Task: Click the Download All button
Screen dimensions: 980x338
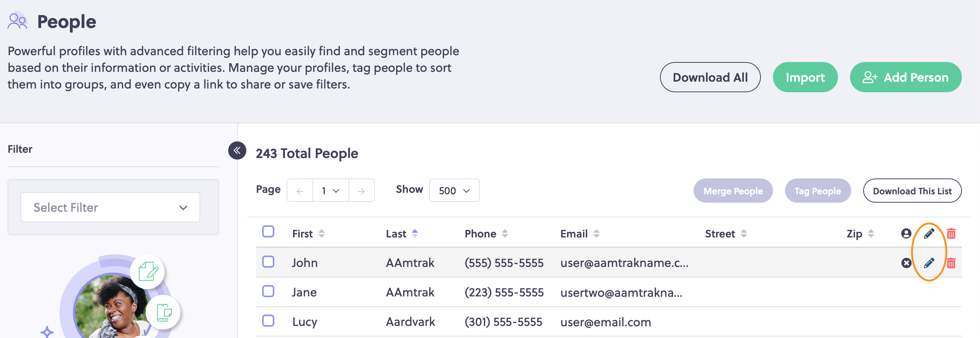Action: point(710,77)
